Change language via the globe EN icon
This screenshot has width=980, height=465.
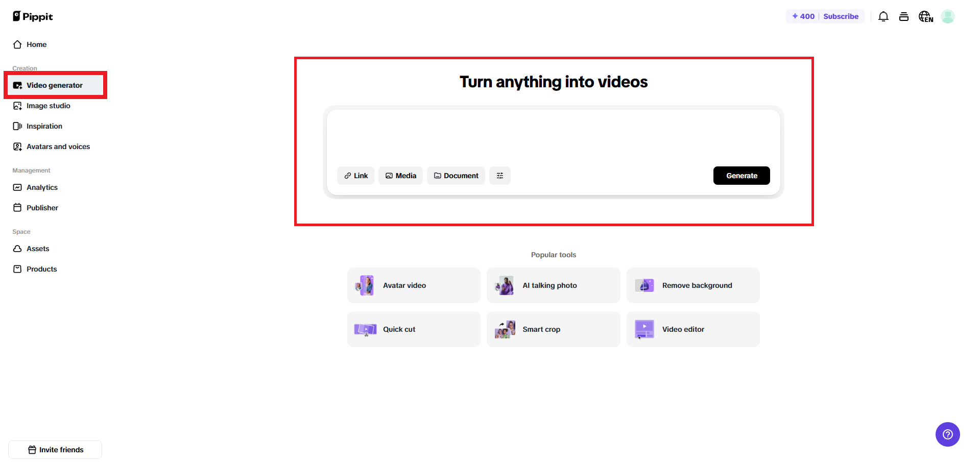tap(926, 16)
